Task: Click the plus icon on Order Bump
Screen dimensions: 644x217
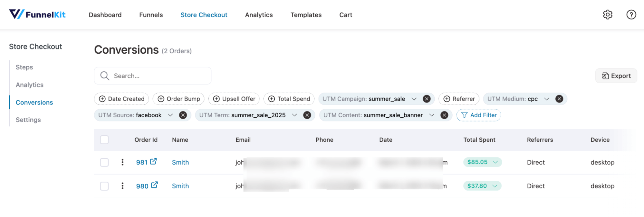Action: pyautogui.click(x=161, y=99)
